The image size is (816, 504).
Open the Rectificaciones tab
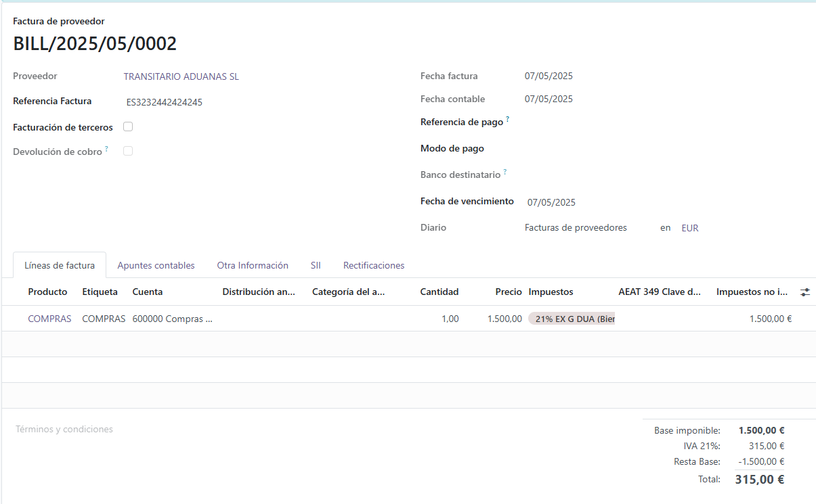point(374,265)
